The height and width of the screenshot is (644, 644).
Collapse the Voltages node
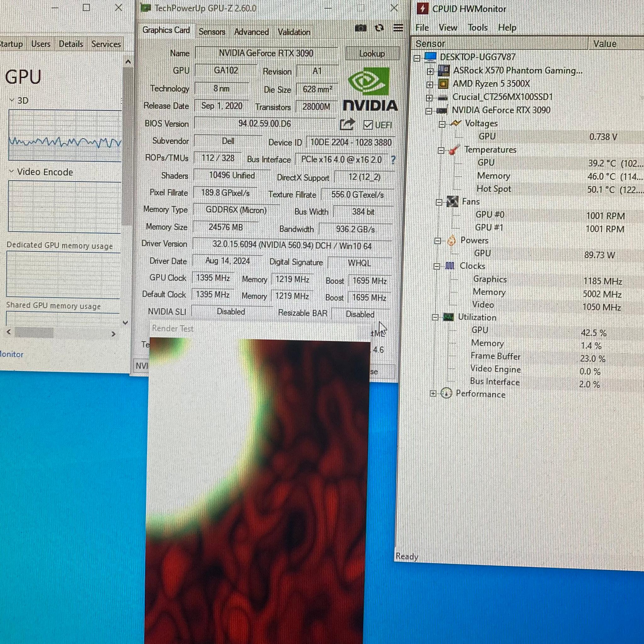(x=442, y=124)
